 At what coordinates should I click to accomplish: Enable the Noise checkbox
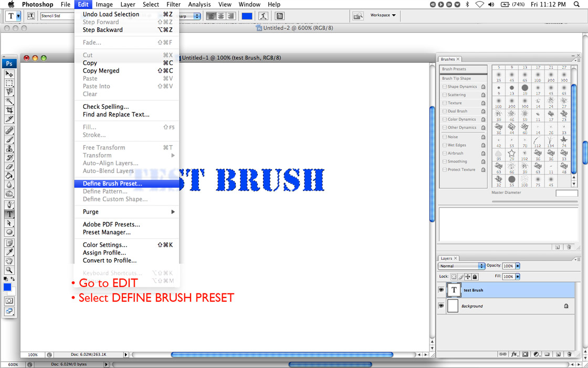click(x=445, y=137)
